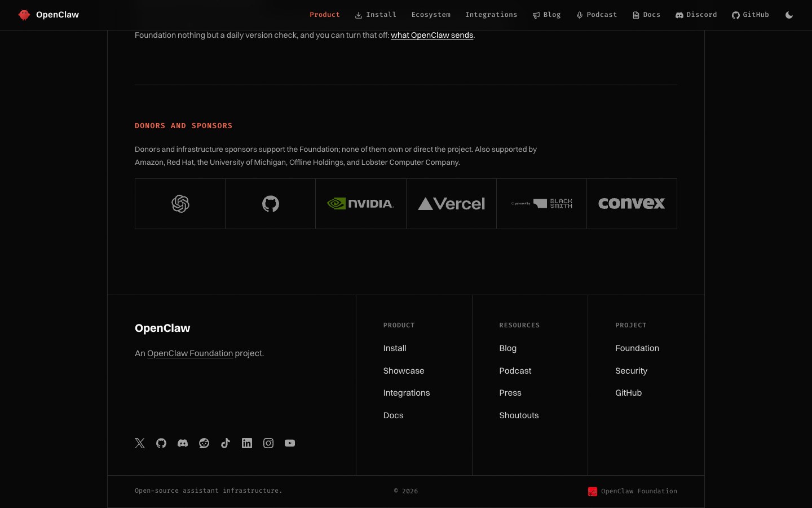Click the OpenClaw lobster logo in header
The height and width of the screenshot is (508, 812).
coord(24,15)
